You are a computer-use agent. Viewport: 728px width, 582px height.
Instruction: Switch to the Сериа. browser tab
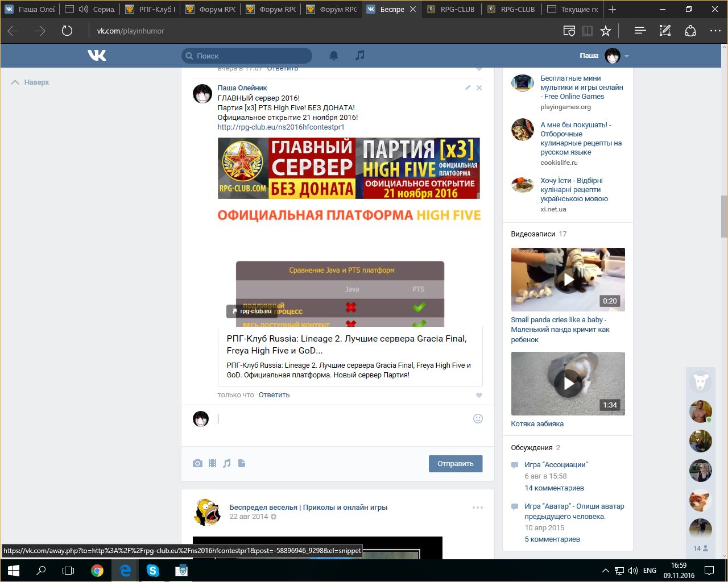pyautogui.click(x=90, y=9)
